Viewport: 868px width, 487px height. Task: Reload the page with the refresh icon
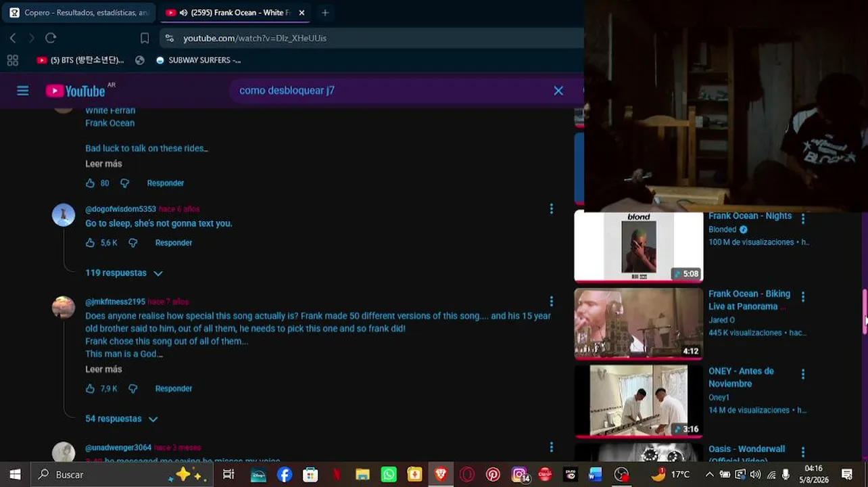(x=51, y=38)
